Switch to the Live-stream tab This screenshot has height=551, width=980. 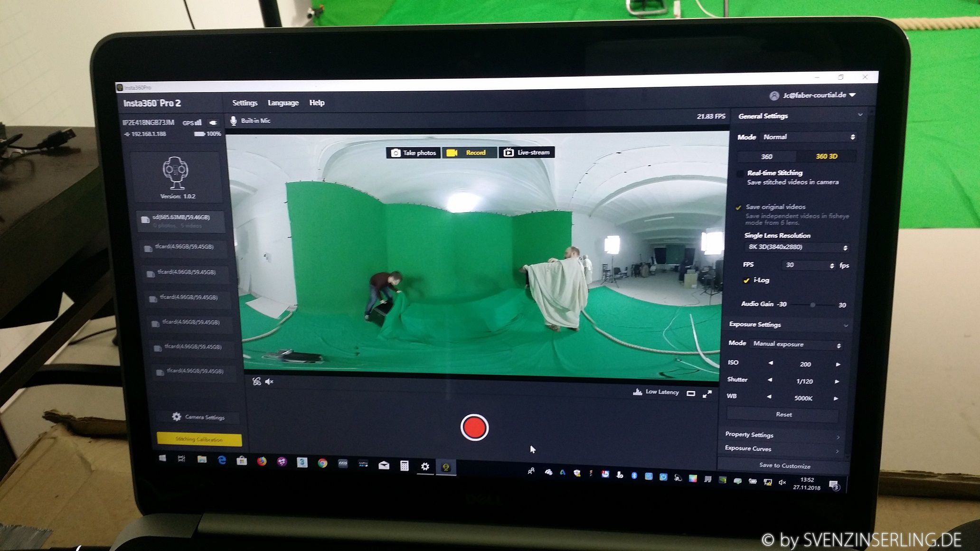click(527, 152)
